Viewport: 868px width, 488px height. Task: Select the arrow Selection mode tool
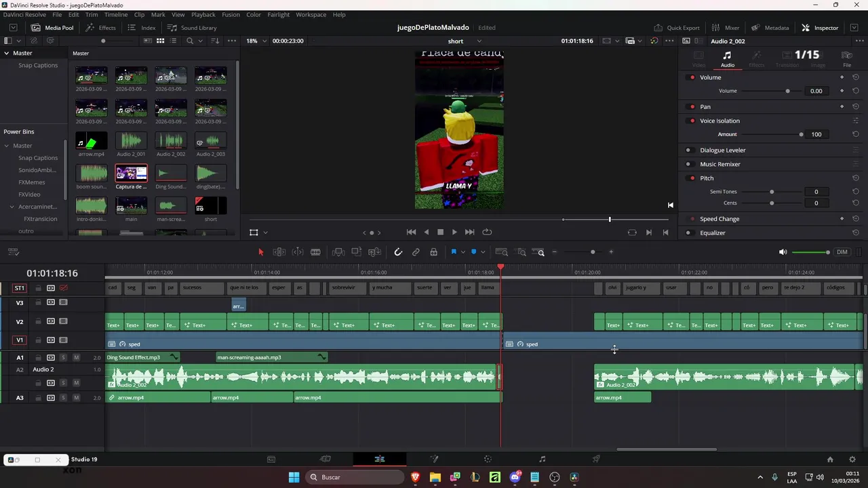(x=260, y=252)
